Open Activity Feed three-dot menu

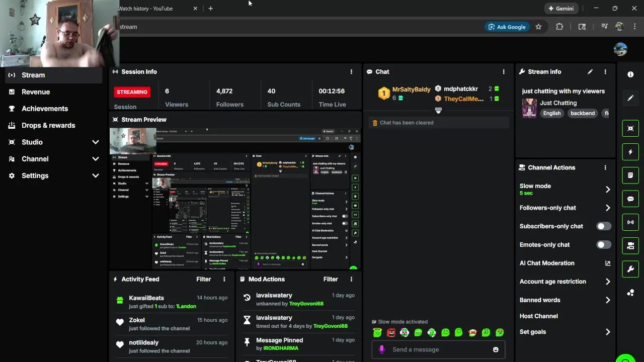point(224,279)
